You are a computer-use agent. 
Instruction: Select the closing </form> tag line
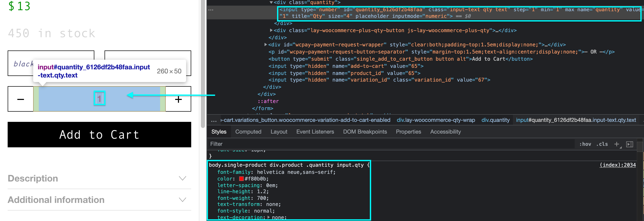pos(263,108)
